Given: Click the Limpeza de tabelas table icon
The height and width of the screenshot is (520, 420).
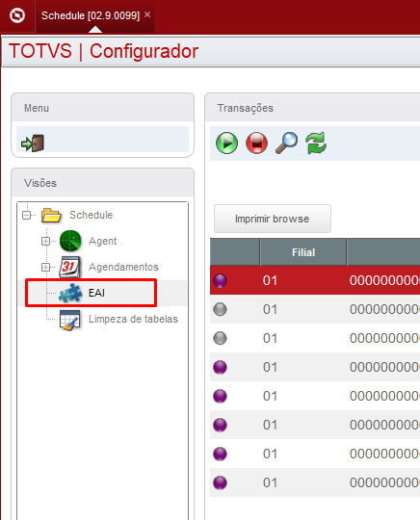Looking at the screenshot, I should [x=70, y=320].
